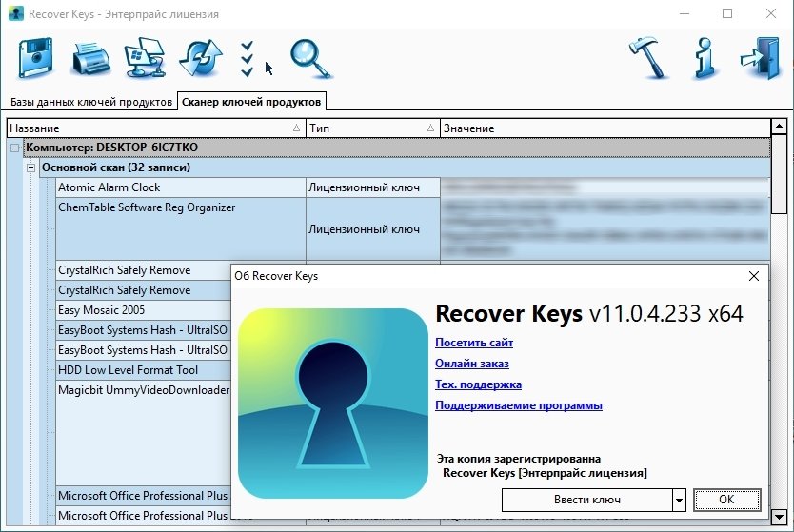Click the Recover Keys title bar icon
This screenshot has width=794, height=532.
[15, 13]
